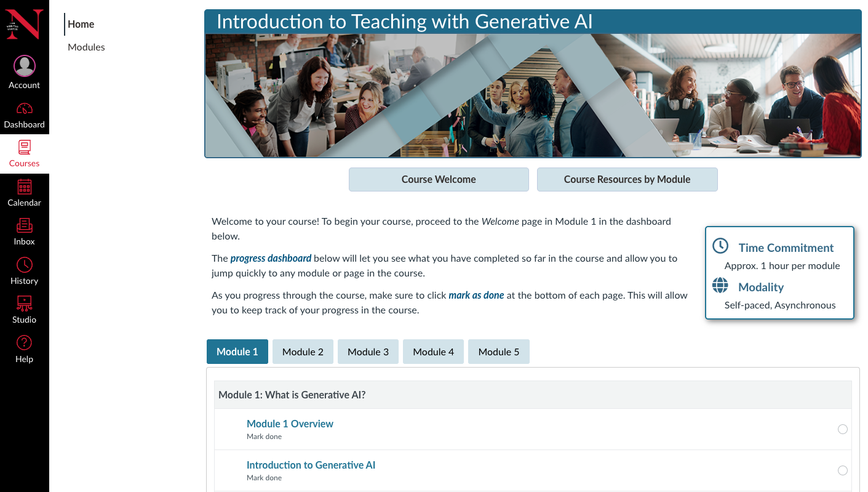The width and height of the screenshot is (868, 492).
Task: Open the Module 5 tab
Action: [498, 351]
